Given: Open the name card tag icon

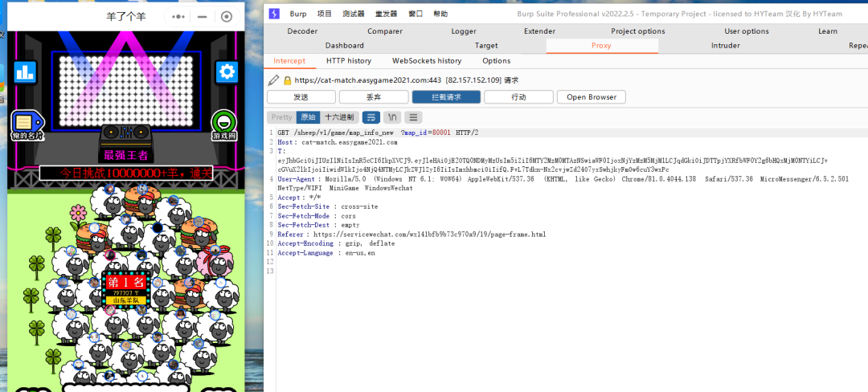Looking at the screenshot, I should [x=27, y=125].
